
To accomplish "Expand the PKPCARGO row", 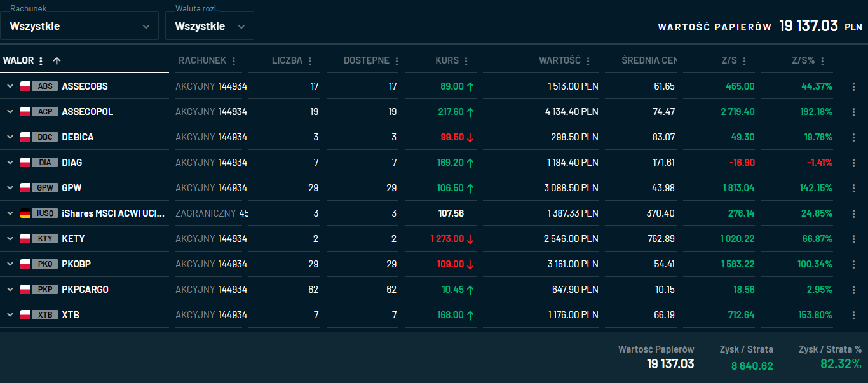I will 10,289.
